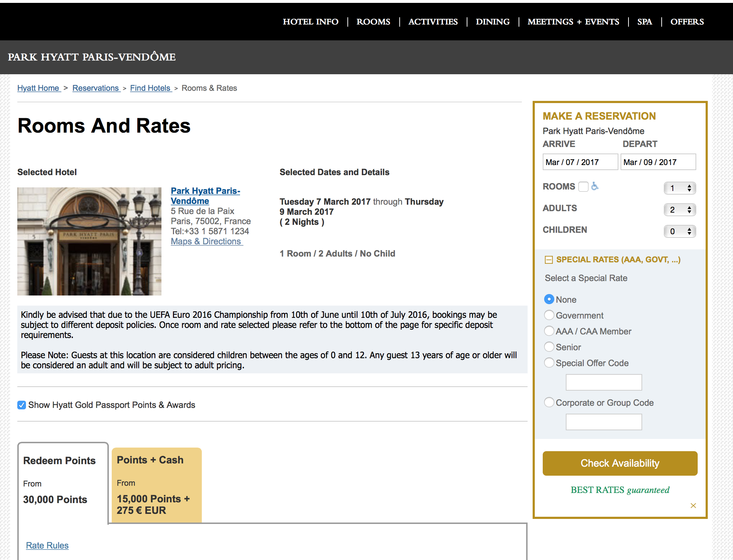Click the hotel entrance photo thumbnail

click(x=89, y=241)
